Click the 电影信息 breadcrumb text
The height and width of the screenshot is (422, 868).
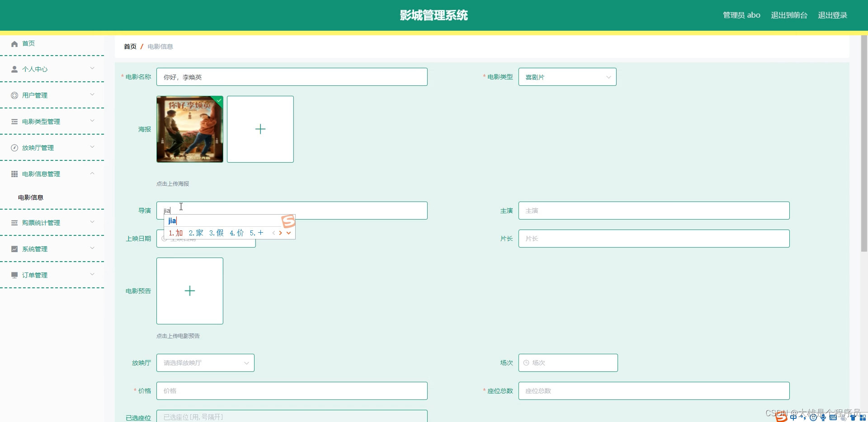click(x=160, y=47)
